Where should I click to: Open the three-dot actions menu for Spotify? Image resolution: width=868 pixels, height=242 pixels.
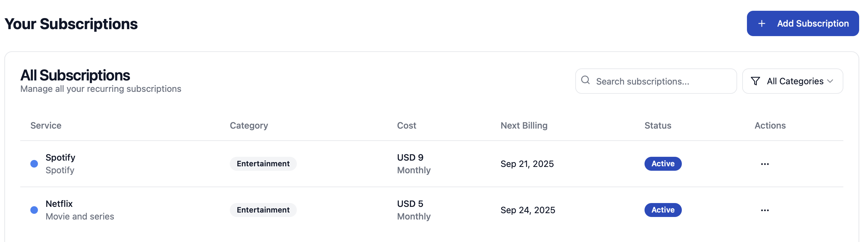pos(765,164)
